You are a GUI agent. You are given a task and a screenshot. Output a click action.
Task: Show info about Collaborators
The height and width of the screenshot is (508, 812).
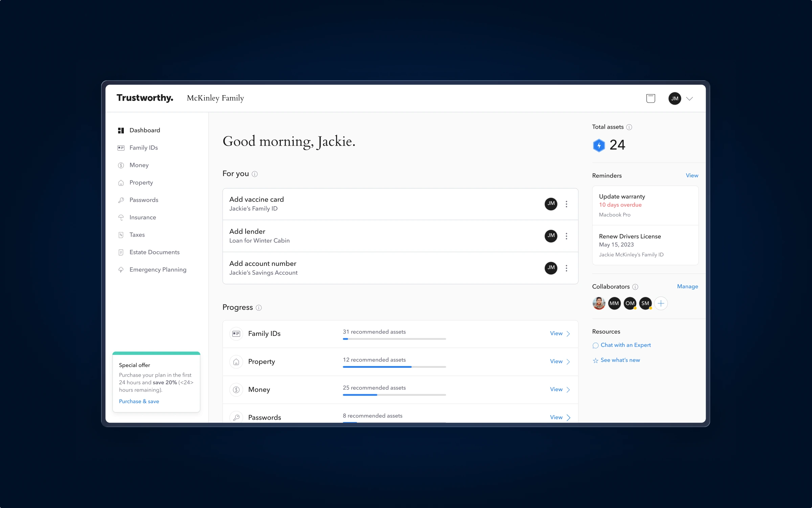click(x=635, y=287)
